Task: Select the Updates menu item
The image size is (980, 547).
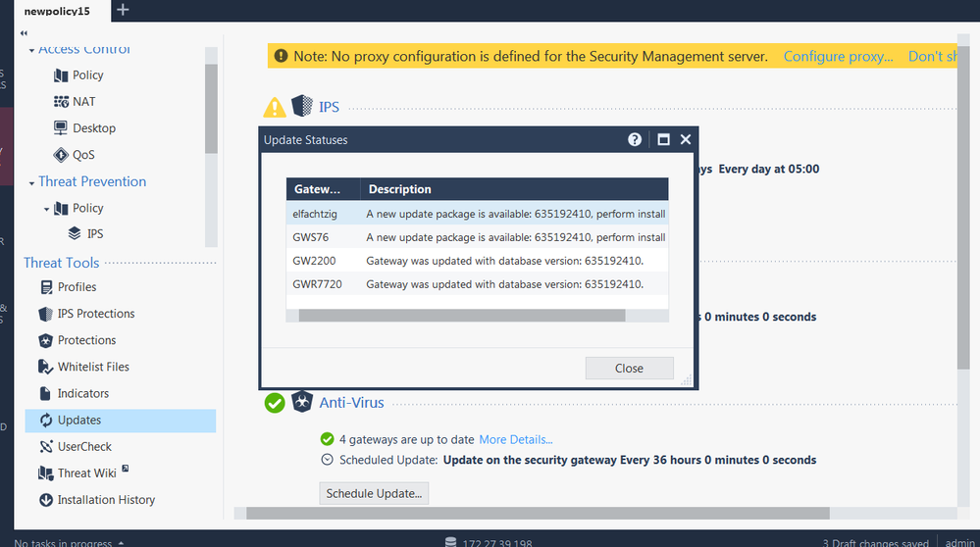Action: click(120, 421)
